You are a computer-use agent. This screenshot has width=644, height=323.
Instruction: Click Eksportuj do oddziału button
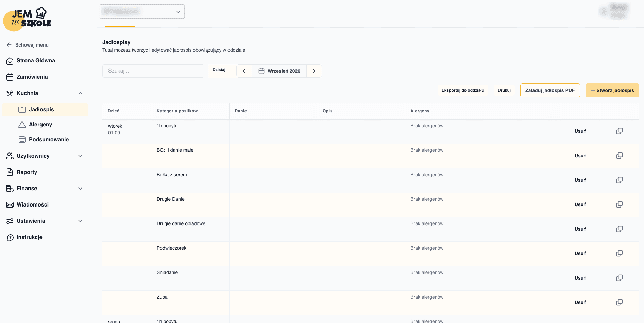click(463, 90)
